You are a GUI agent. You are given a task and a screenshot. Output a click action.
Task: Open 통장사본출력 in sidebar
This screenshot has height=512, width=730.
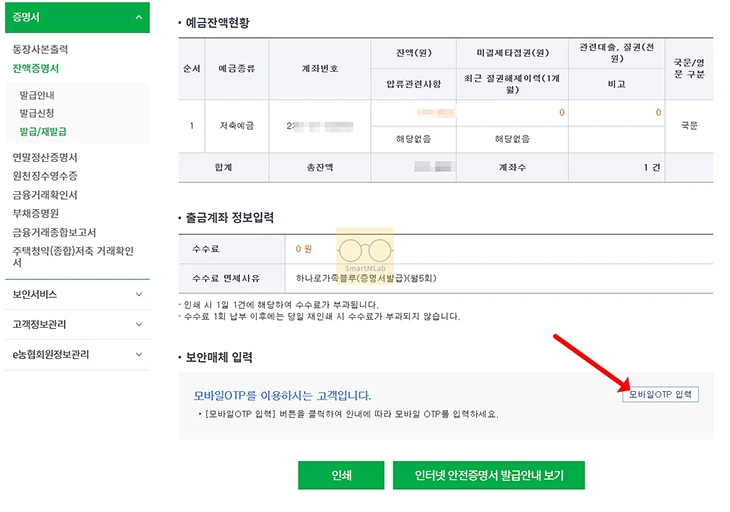point(40,49)
